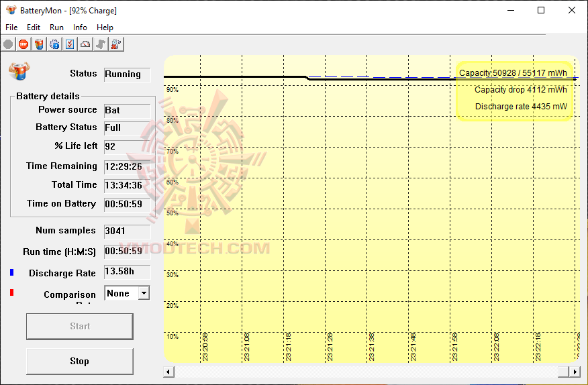The width and height of the screenshot is (588, 385).
Task: Maximize the BatteryMon window
Action: pyautogui.click(x=541, y=10)
